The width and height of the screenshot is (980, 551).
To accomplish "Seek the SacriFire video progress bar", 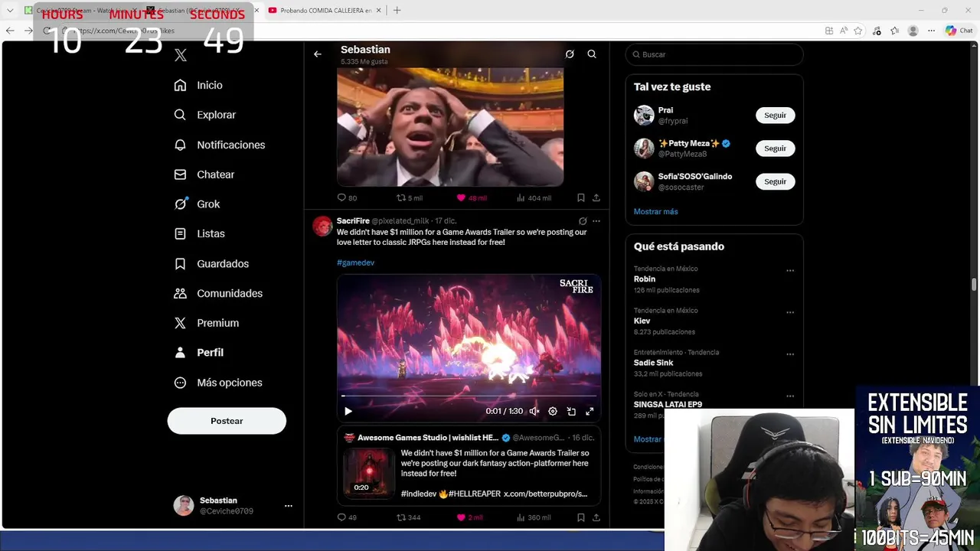I will click(x=469, y=396).
